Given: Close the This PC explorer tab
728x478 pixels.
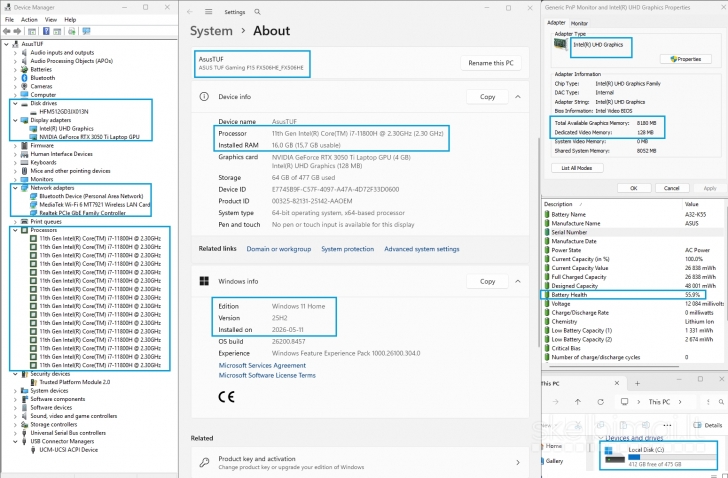Looking at the screenshot, I should pos(617,383).
